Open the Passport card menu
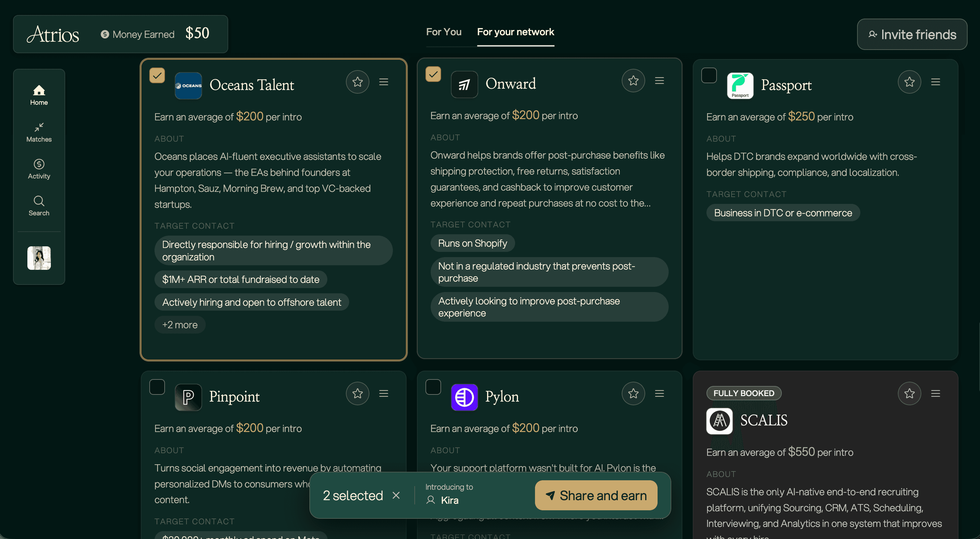Screen dimensions: 980x539 [935, 82]
